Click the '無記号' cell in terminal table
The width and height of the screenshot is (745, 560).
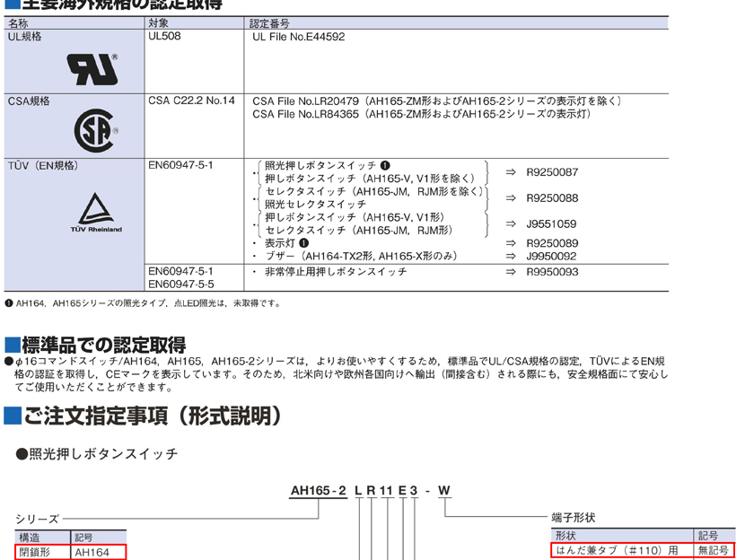714,550
